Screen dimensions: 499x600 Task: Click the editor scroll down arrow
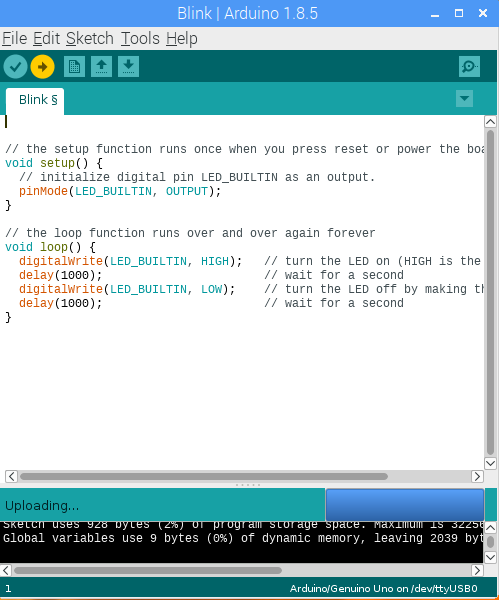tap(490, 463)
